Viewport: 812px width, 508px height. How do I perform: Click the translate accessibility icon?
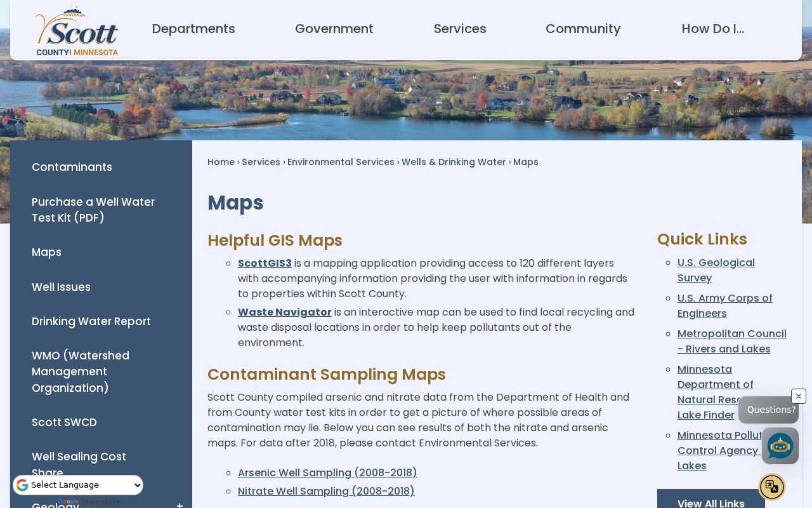pyautogui.click(x=772, y=487)
